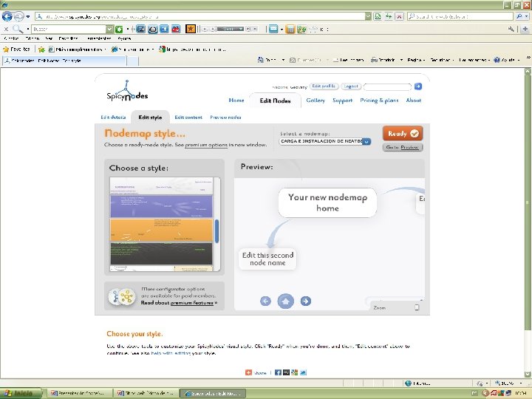
Task: Select the Edit Nodes navigation tab
Action: point(275,100)
